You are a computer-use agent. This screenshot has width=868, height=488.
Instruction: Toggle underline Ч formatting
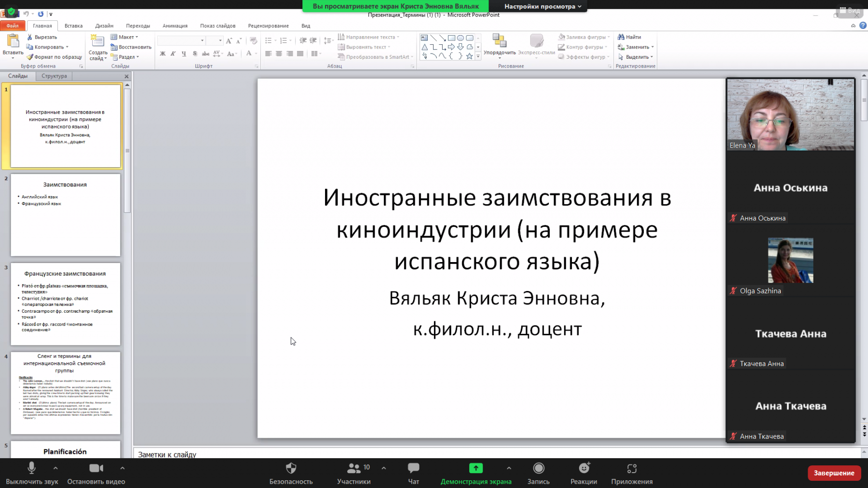coord(184,53)
